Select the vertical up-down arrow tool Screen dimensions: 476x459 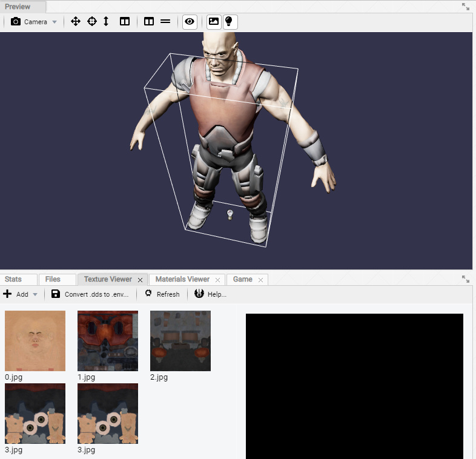click(106, 22)
